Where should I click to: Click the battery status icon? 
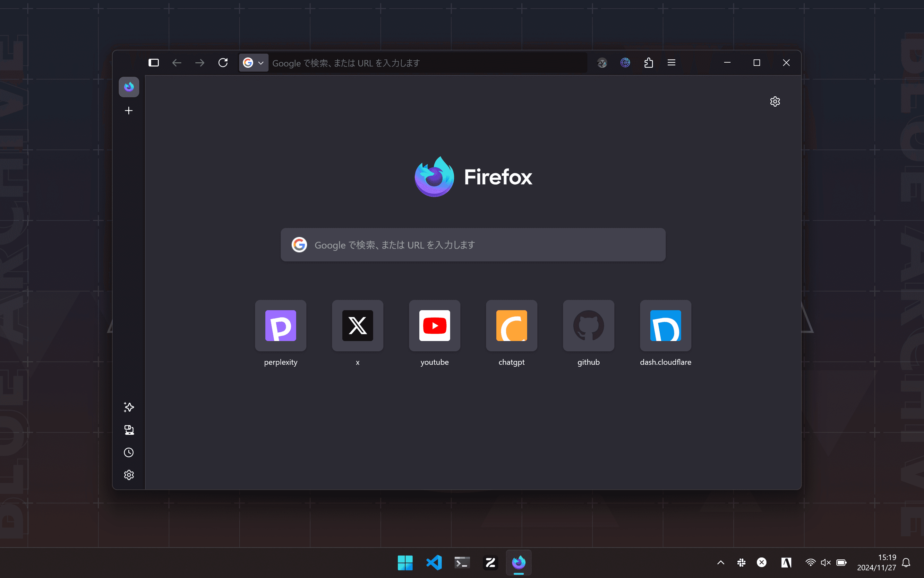pyautogui.click(x=842, y=563)
